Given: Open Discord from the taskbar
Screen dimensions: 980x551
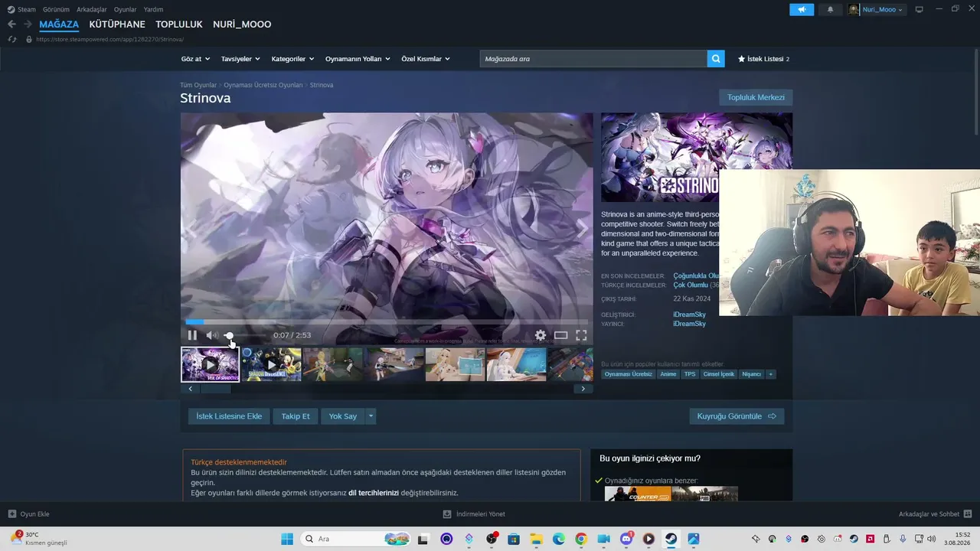Looking at the screenshot, I should (x=626, y=539).
